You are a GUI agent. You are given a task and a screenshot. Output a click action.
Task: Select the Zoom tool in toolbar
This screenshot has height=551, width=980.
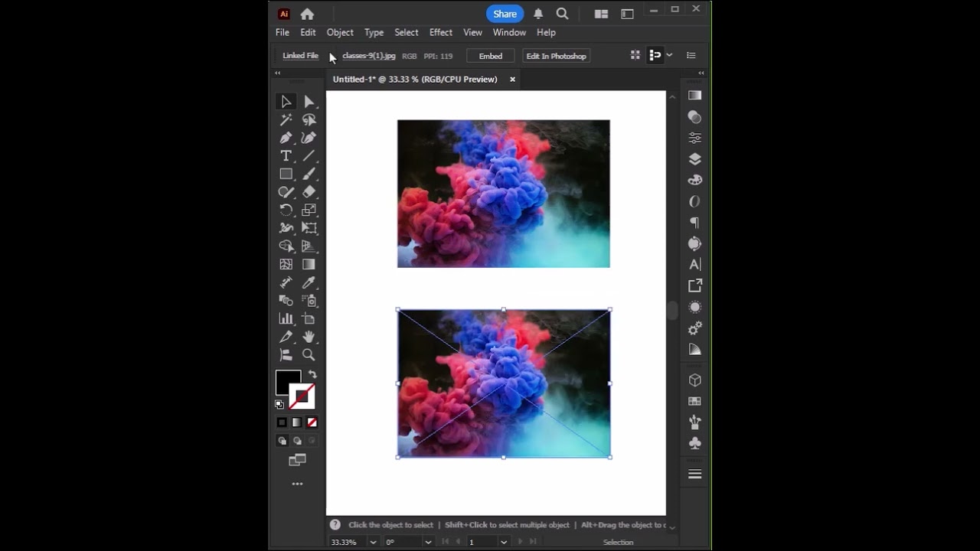coord(309,355)
